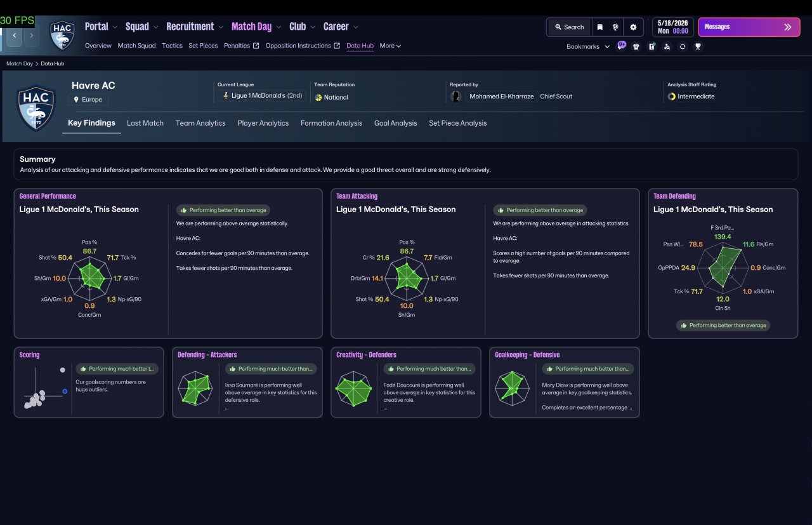Click the Goalkeeping - Defensive radar chart
Screen dimensions: 812x525
click(513, 388)
